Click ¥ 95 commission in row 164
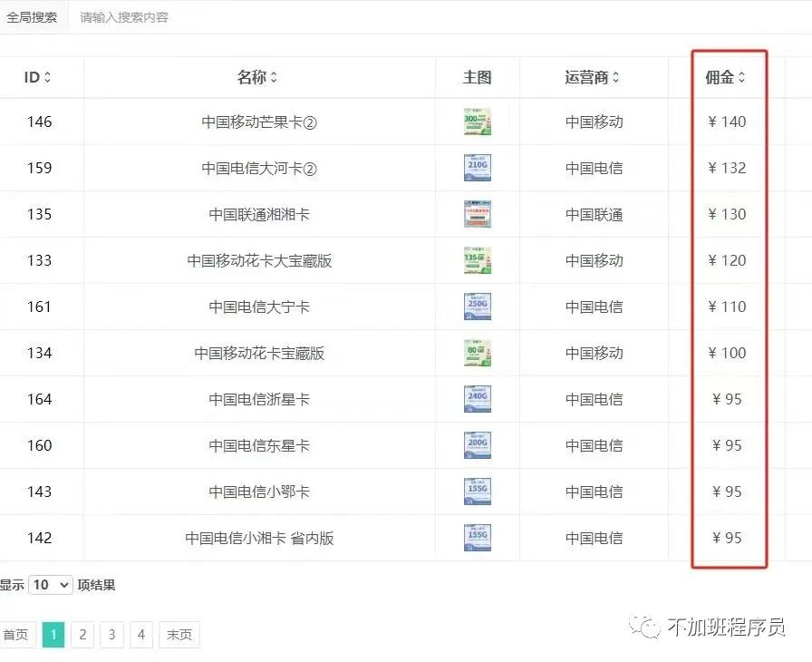Viewport: 812px width, 662px height. click(727, 399)
